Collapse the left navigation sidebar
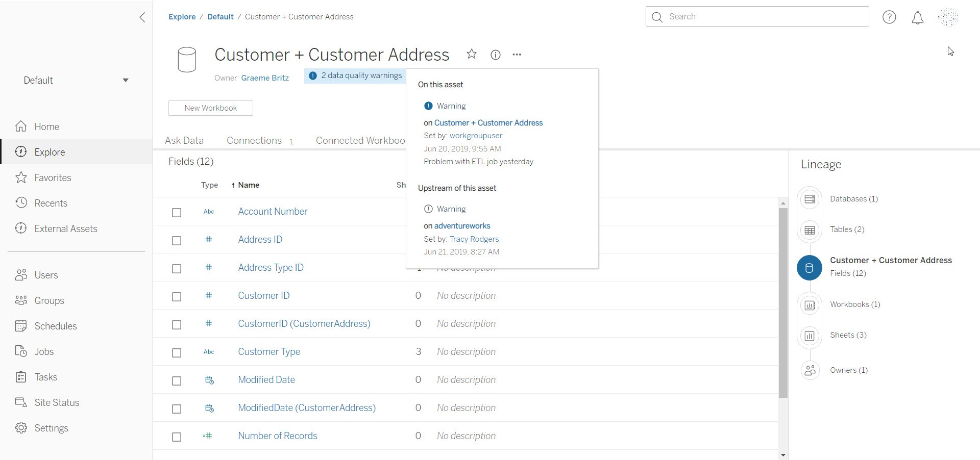Viewport: 980px width, 460px height. coord(142,17)
